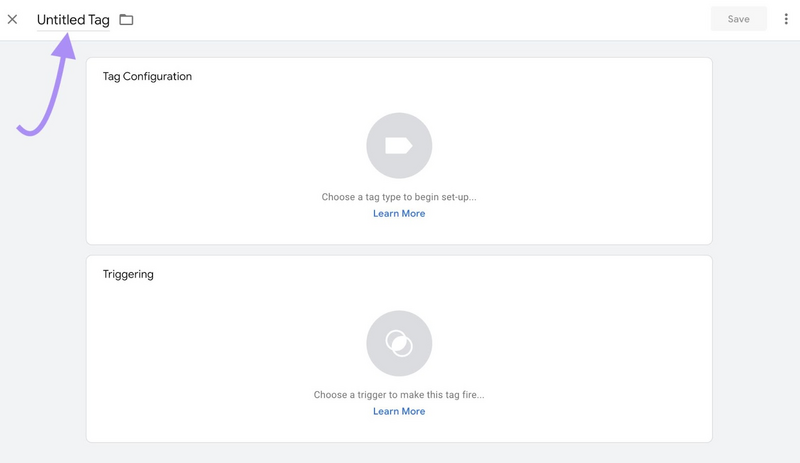Close the tag editor with the X icon

click(13, 19)
